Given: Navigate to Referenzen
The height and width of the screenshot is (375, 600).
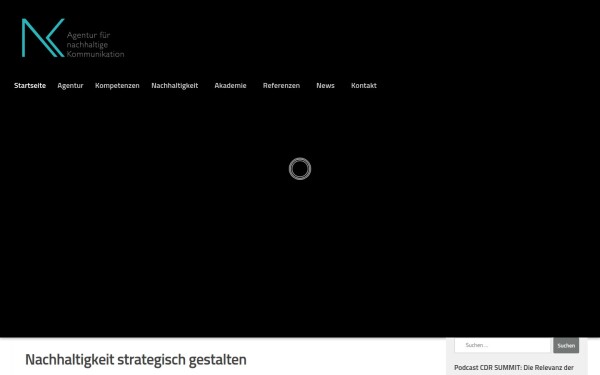Looking at the screenshot, I should (x=281, y=85).
